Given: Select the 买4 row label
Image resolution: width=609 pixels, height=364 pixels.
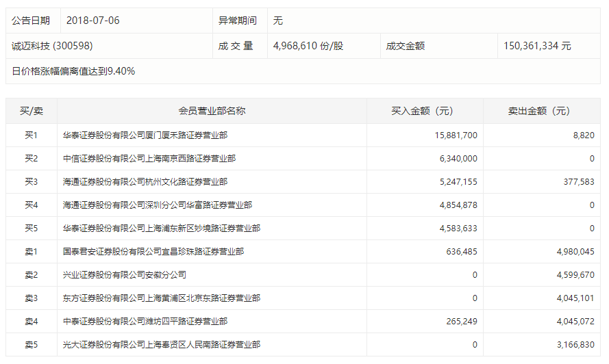Looking at the screenshot, I should click(x=32, y=205).
